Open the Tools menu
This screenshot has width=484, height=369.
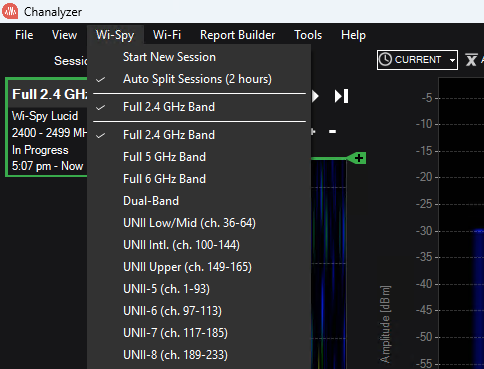coord(308,35)
